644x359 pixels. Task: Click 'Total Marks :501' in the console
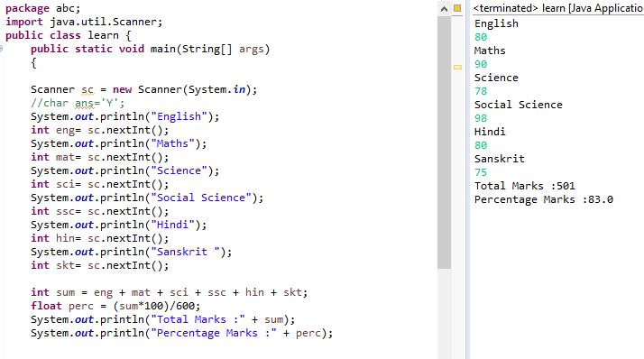[524, 186]
